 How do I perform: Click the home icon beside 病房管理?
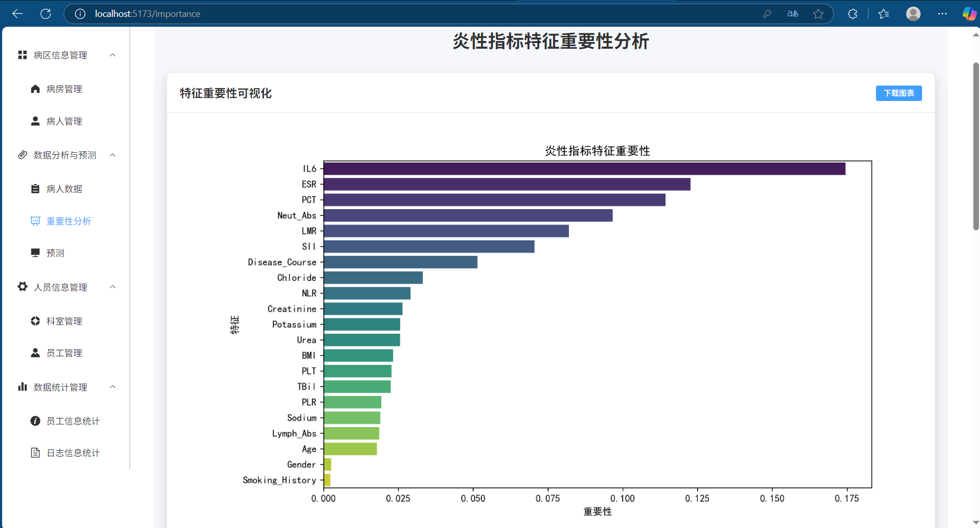35,89
